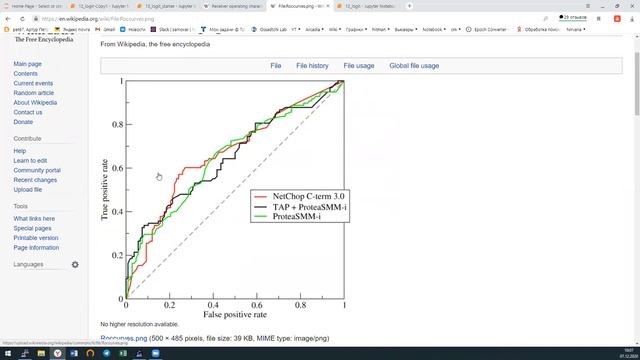The image size is (640, 360).
Task: Open the Random article link
Action: tap(33, 93)
